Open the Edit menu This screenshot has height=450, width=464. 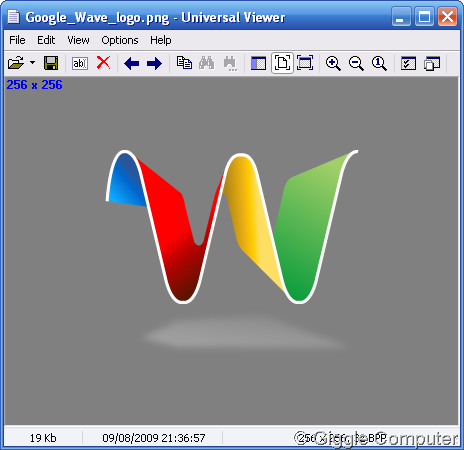point(46,40)
